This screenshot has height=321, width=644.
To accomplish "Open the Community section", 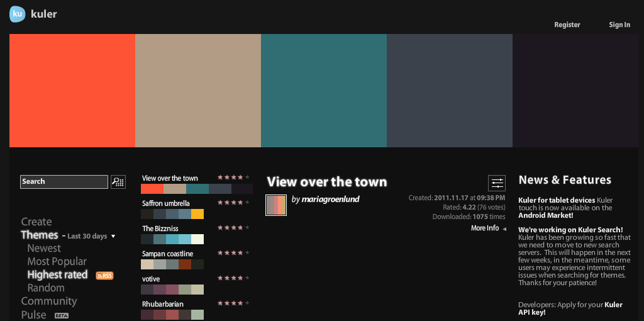I will (49, 301).
